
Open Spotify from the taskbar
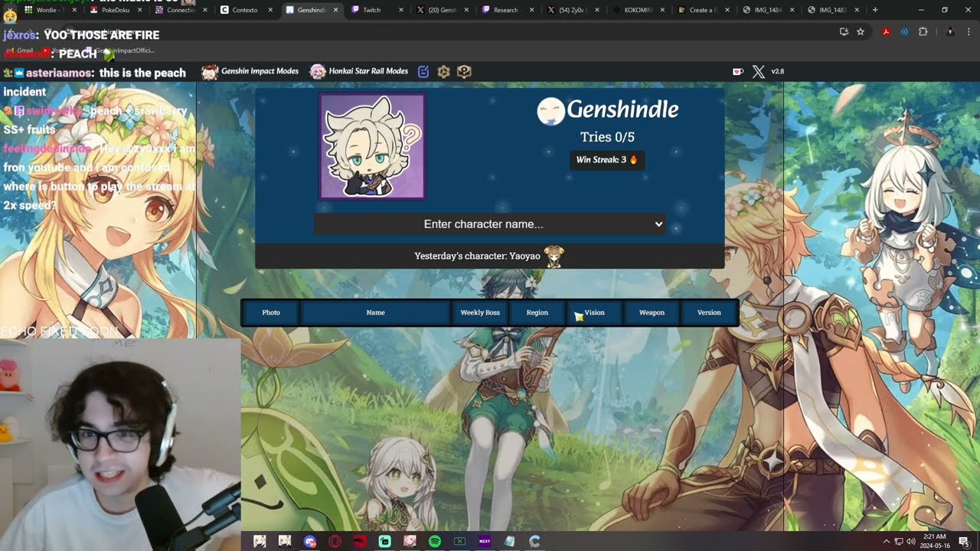[x=435, y=541]
